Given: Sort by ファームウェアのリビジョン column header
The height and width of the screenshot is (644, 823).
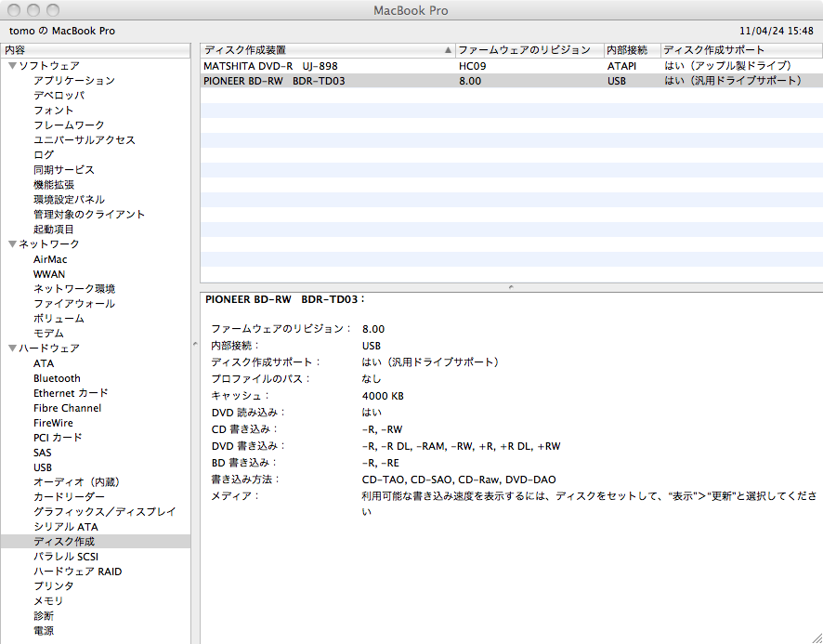Looking at the screenshot, I should tap(529, 50).
